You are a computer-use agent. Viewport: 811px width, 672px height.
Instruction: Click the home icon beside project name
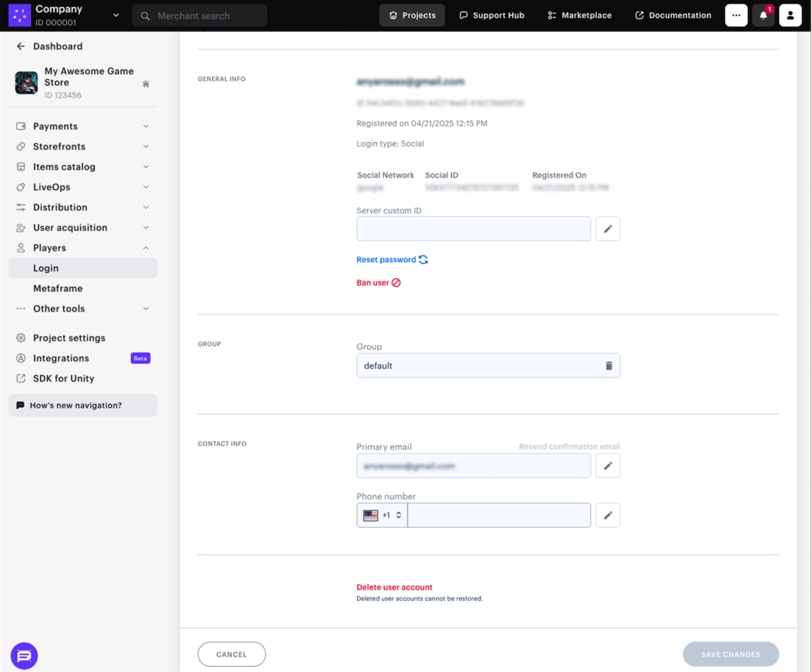pyautogui.click(x=146, y=84)
